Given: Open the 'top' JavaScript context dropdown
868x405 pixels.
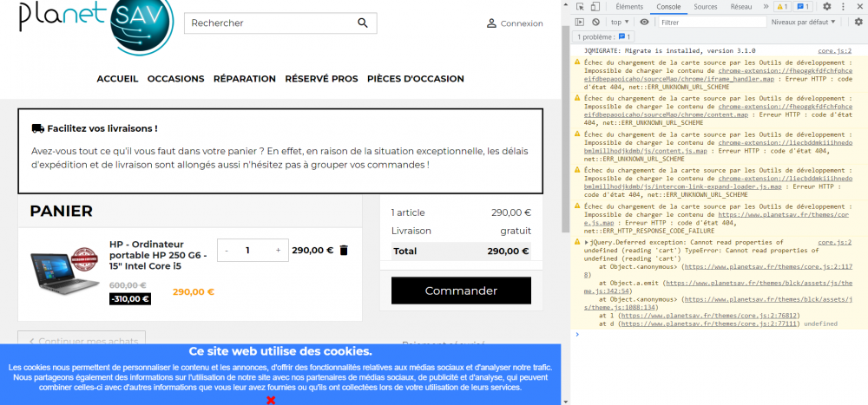Looking at the screenshot, I should coord(620,23).
